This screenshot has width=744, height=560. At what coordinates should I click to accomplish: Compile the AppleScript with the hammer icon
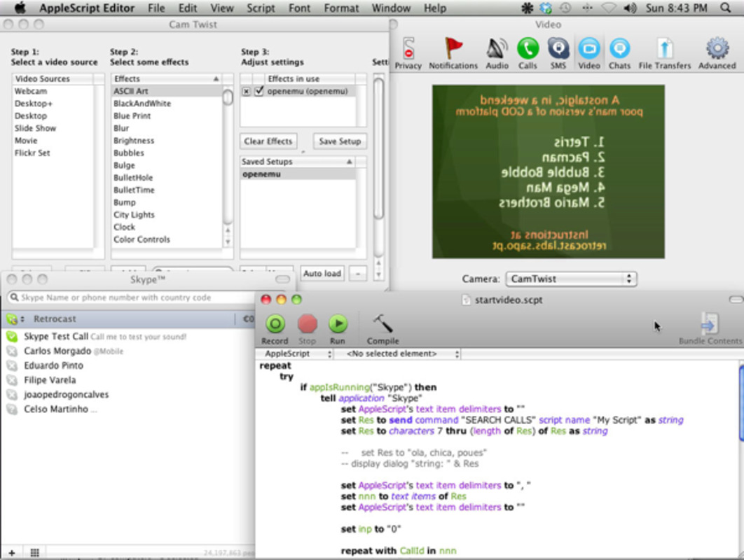(x=382, y=325)
